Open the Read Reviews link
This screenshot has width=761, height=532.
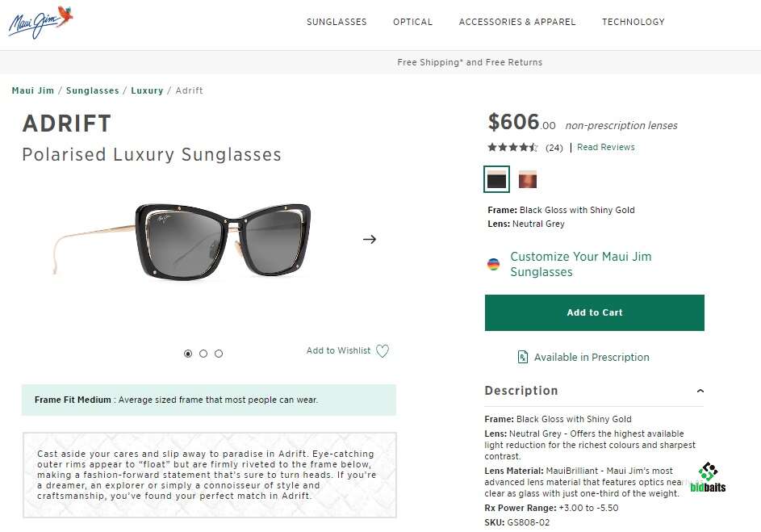[x=605, y=147]
